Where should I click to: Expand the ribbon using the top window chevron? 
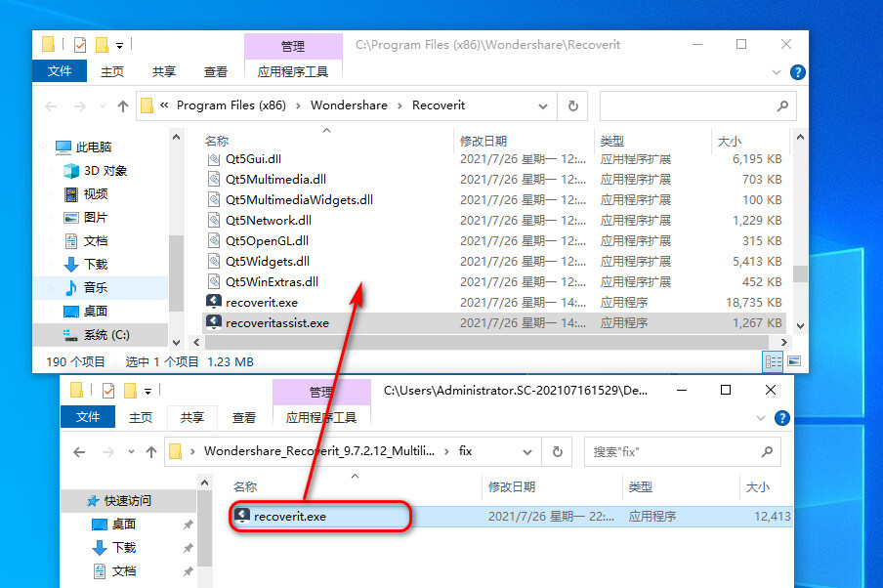[x=779, y=72]
